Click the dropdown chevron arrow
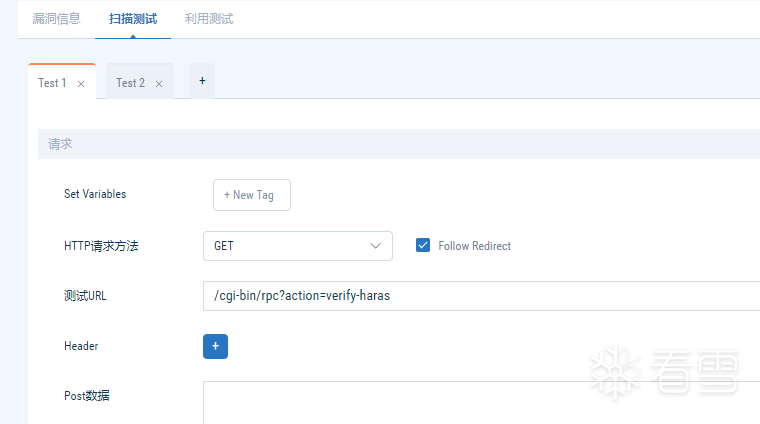760x424 pixels. pos(376,245)
